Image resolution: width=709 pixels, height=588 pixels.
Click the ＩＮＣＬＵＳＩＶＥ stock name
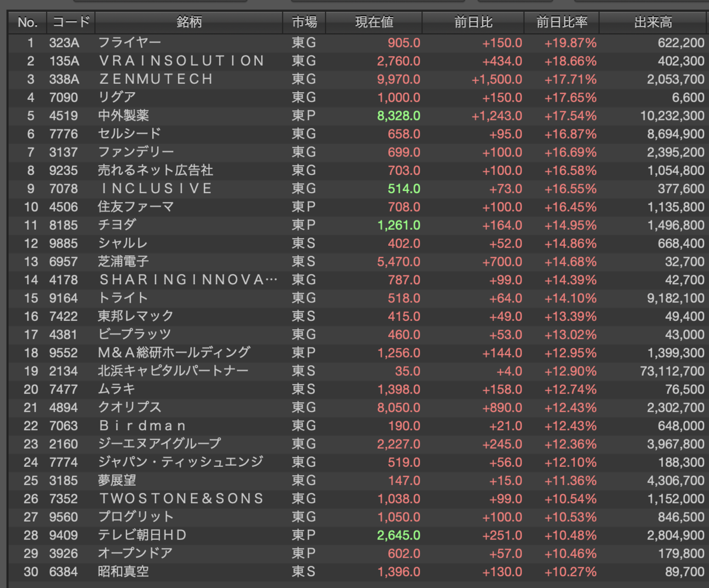click(155, 189)
